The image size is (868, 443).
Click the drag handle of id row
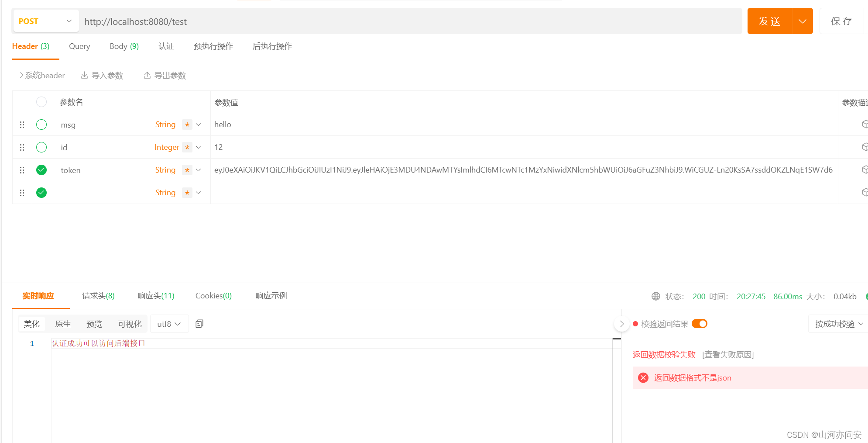tap(22, 147)
